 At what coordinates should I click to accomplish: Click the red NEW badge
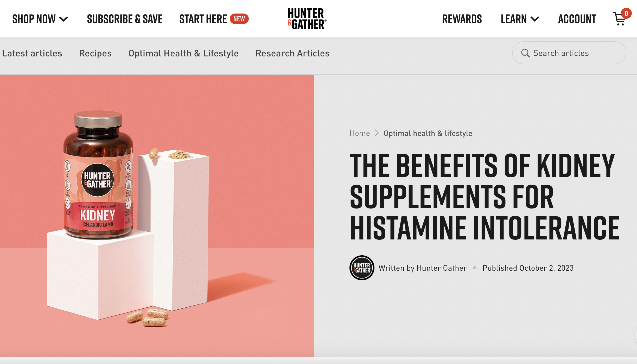(x=239, y=19)
